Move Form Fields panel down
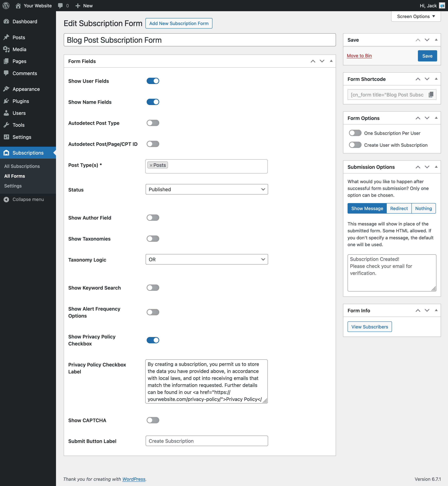The image size is (448, 486). pyautogui.click(x=322, y=61)
